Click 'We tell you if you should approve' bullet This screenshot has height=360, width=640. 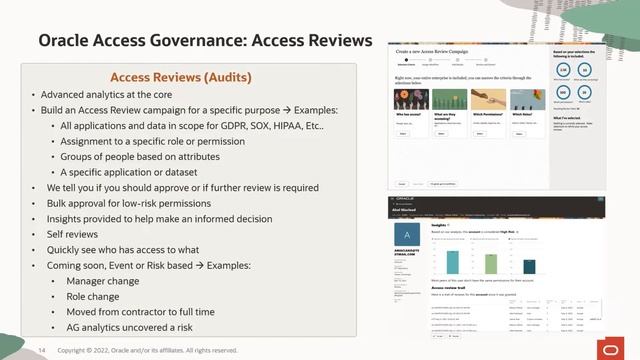click(182, 188)
